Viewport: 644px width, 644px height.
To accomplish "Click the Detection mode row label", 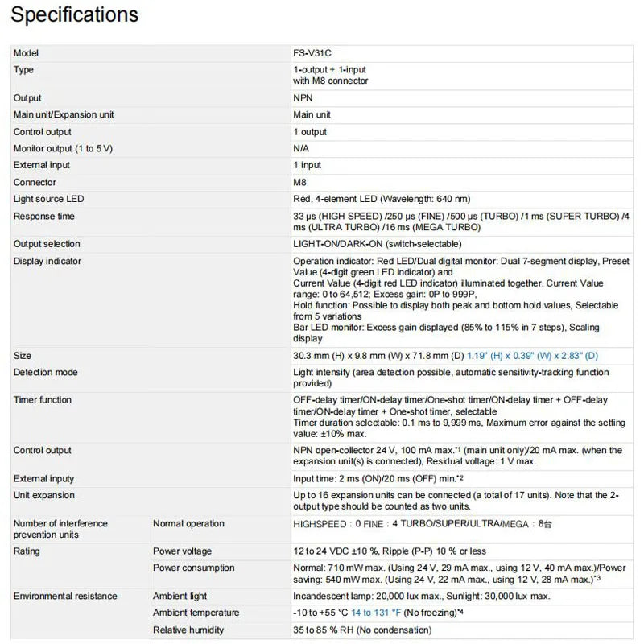I will 46,372.
